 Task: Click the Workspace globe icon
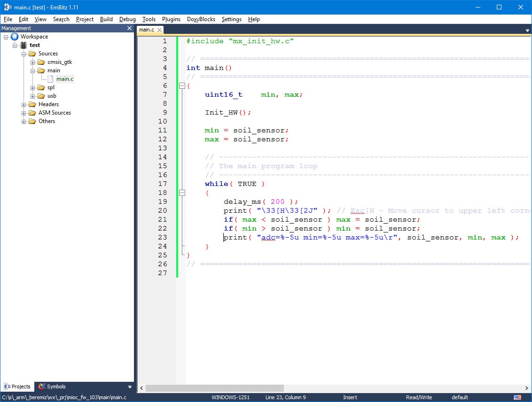pos(15,37)
